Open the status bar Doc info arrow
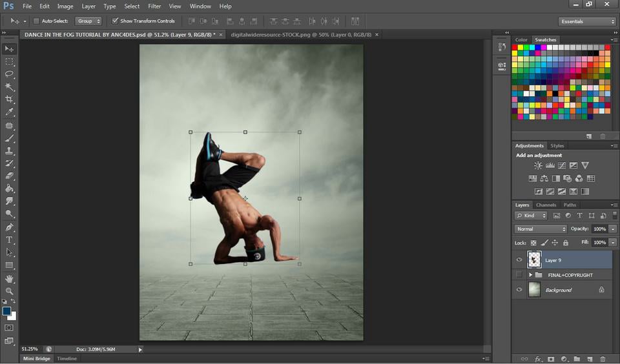This screenshot has height=364, width=620. [x=140, y=349]
